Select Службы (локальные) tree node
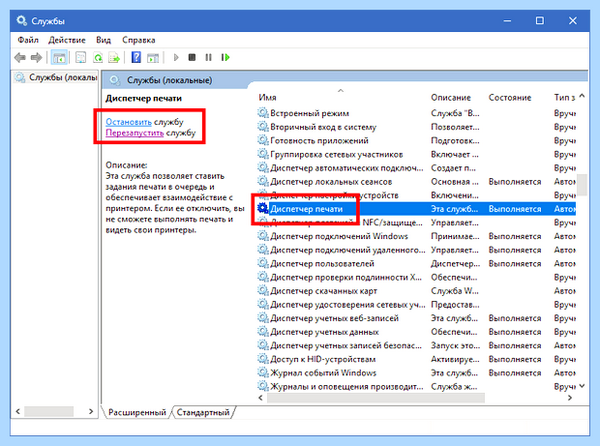 (x=56, y=78)
